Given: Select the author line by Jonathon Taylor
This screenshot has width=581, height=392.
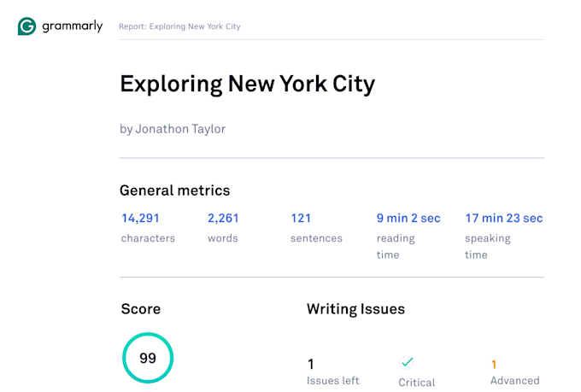Looking at the screenshot, I should pyautogui.click(x=173, y=129).
